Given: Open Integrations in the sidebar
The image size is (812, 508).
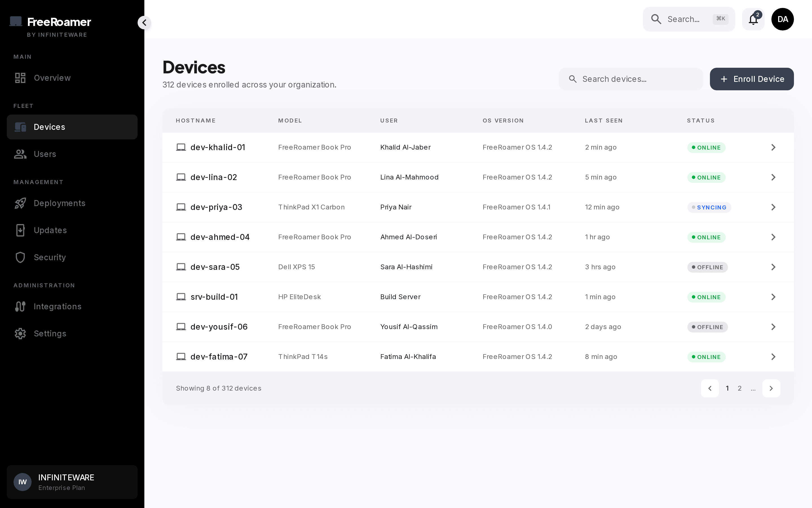Looking at the screenshot, I should [72, 306].
